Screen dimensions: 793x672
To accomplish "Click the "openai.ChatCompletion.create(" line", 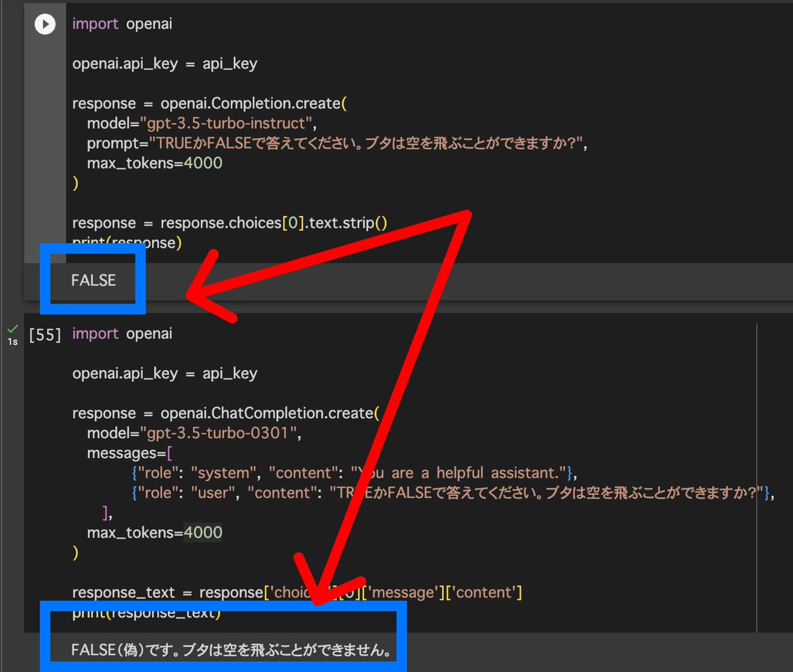I will (226, 414).
